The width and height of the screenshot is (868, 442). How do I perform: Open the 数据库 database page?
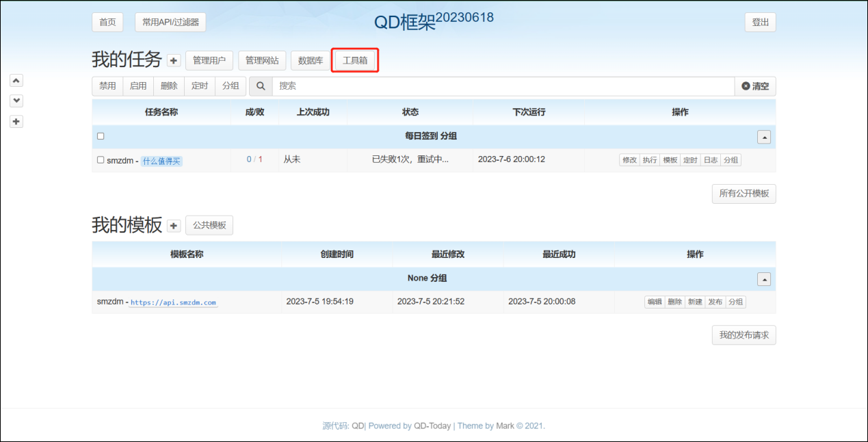[x=311, y=60]
